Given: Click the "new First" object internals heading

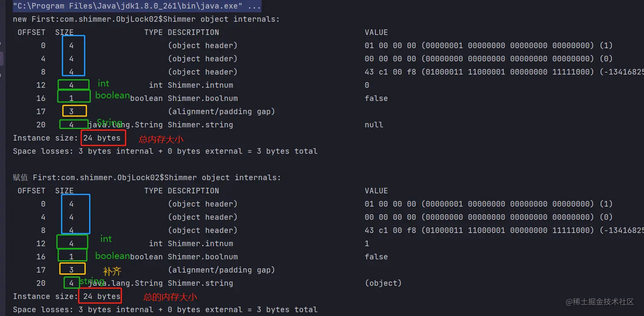Looking at the screenshot, I should pos(146,19).
